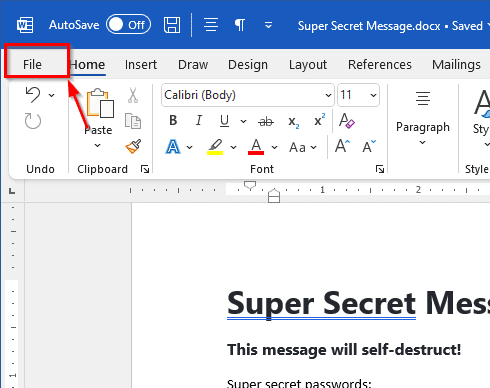Click the Undo arrow icon

(33, 95)
